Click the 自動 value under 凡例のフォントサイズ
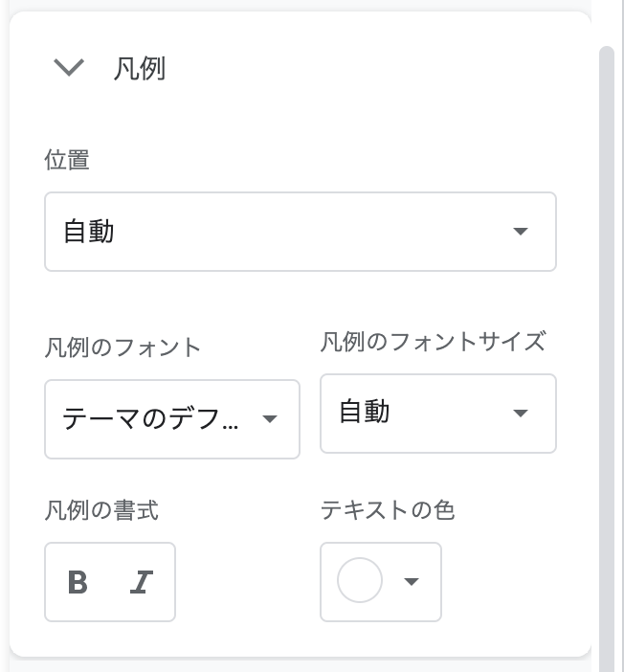This screenshot has height=672, width=624. coord(365,413)
